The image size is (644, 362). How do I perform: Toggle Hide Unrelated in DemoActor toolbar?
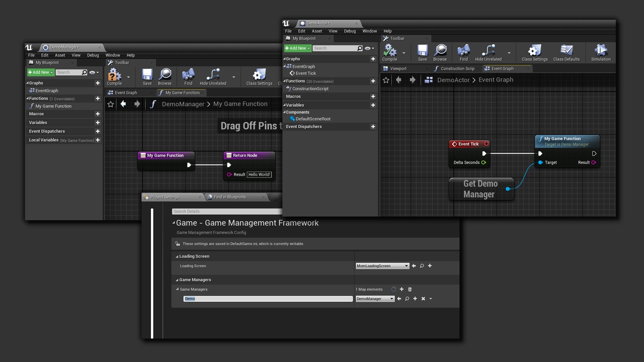489,53
